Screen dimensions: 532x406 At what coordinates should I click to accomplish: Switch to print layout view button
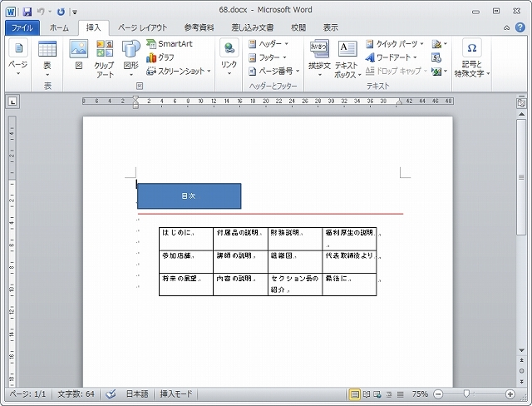pyautogui.click(x=355, y=394)
